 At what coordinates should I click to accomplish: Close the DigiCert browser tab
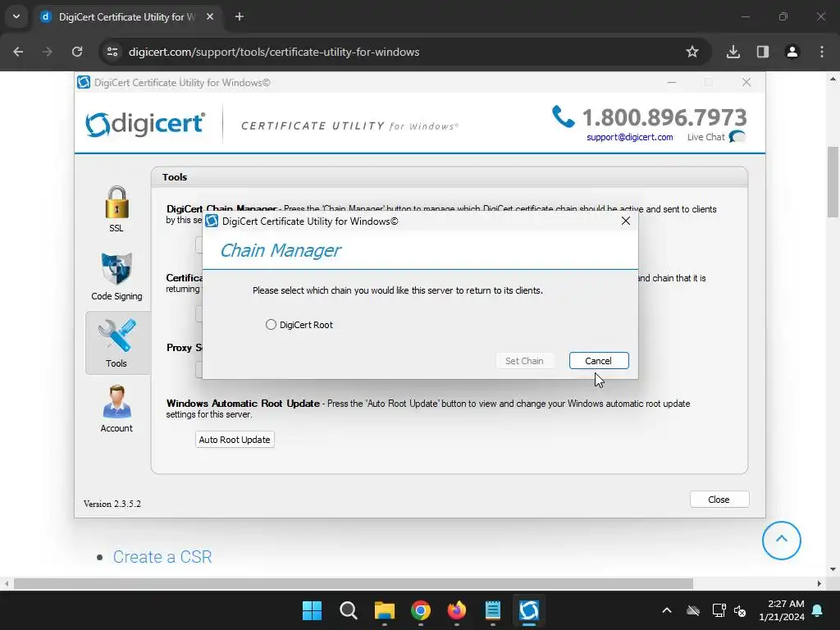(210, 17)
